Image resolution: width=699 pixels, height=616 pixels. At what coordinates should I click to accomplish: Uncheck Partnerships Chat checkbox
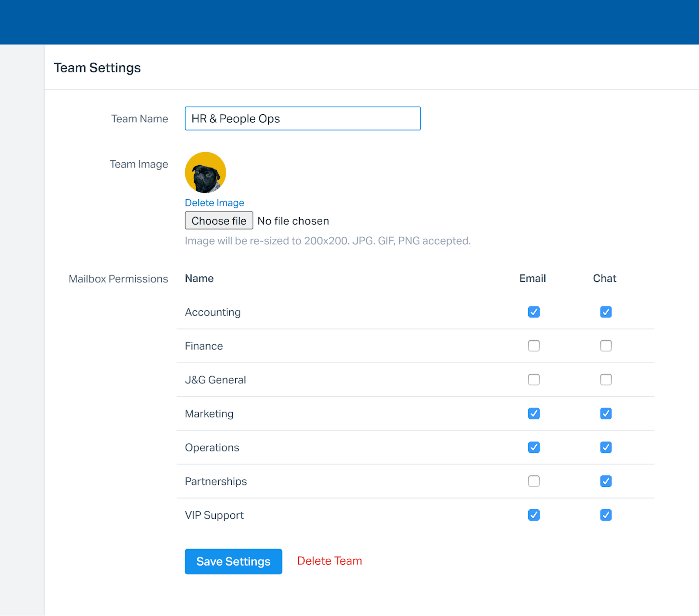point(606,481)
